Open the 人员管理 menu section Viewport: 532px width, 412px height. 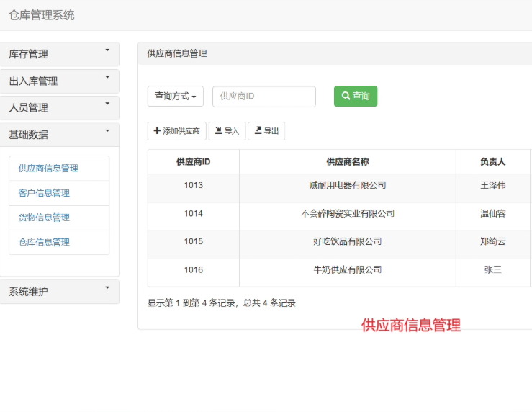59,108
